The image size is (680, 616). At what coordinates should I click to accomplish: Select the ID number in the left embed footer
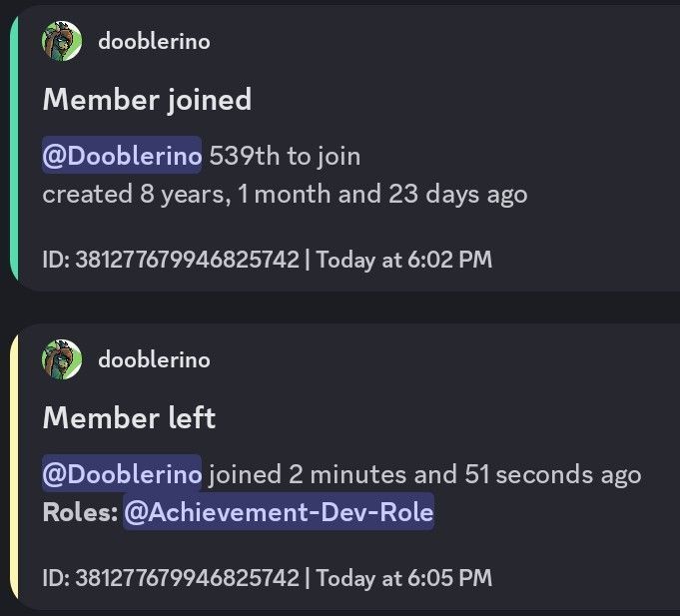pos(188,578)
